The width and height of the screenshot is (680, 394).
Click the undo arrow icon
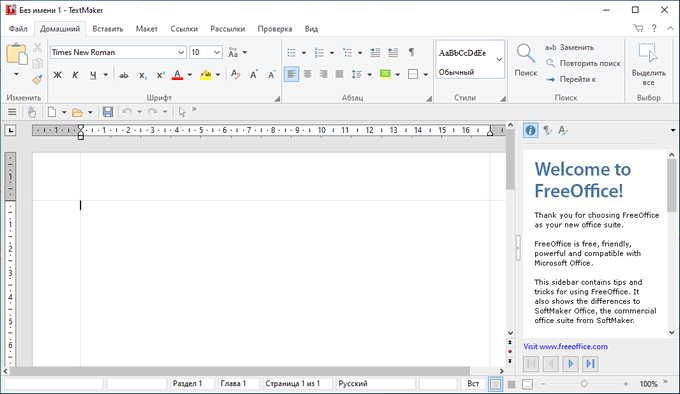(x=127, y=112)
